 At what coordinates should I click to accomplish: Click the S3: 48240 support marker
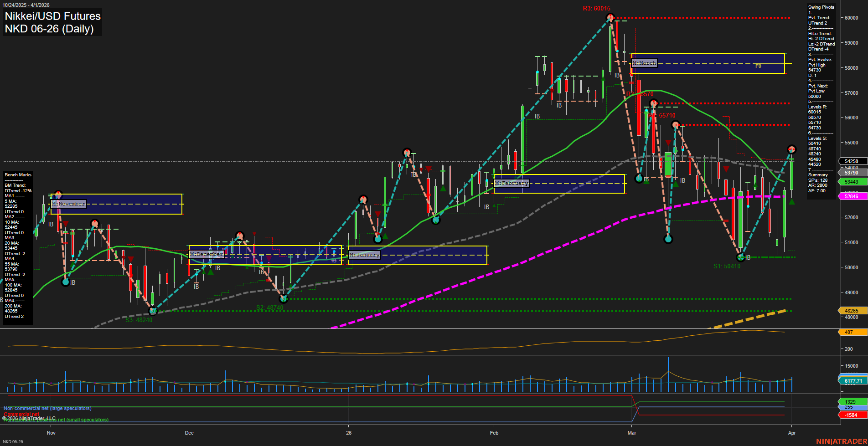coord(138,319)
